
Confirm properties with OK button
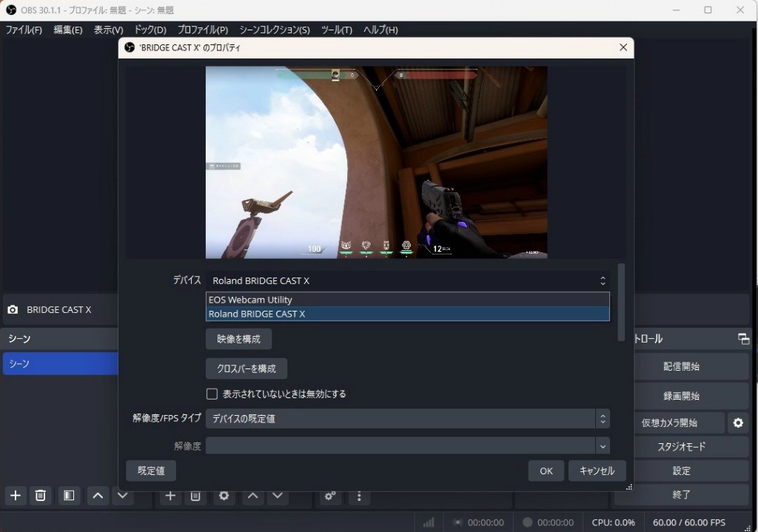(x=546, y=471)
